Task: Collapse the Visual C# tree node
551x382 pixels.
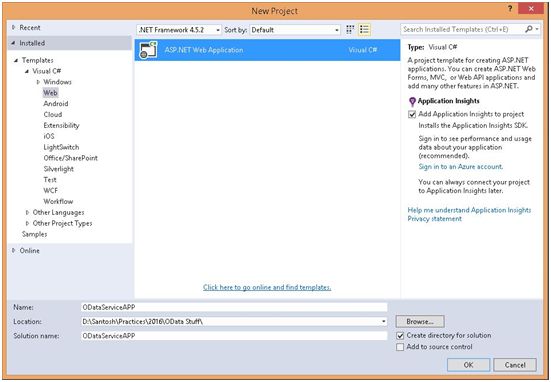Action: click(27, 71)
